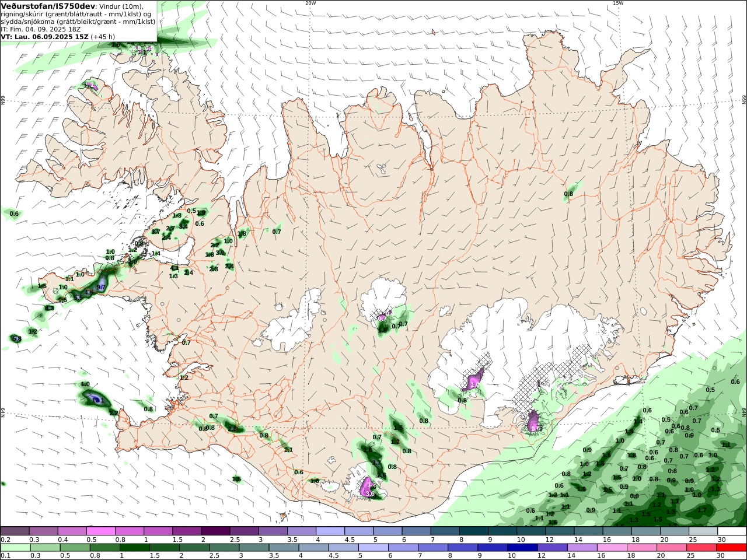Click the 13.1 precipitation value offshore
The image size is (747, 560).
97,400
